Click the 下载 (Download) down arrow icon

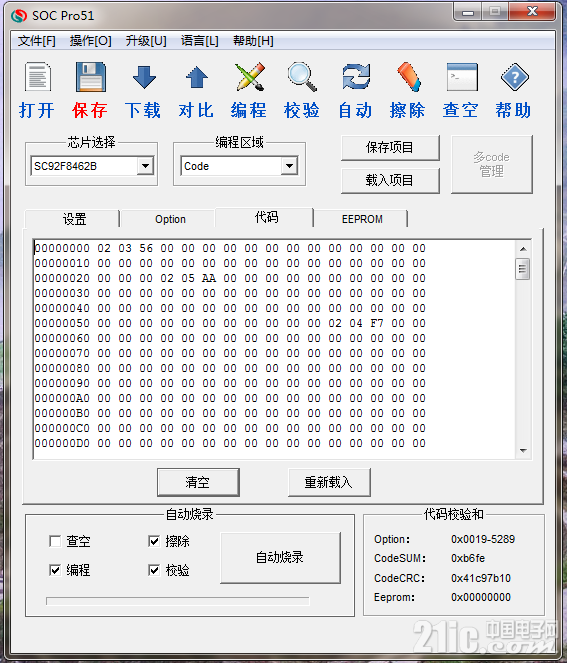coord(144,77)
